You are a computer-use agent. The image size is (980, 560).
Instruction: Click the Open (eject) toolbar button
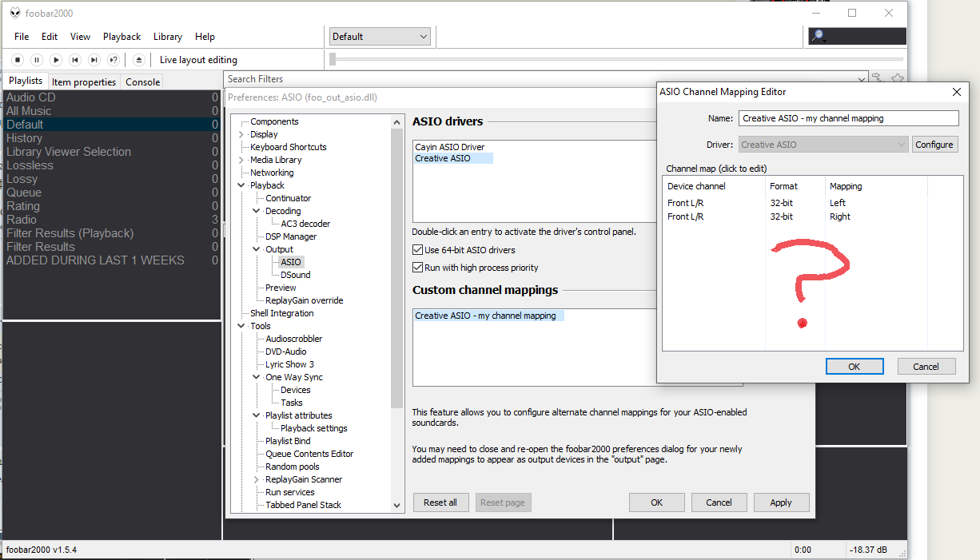(139, 60)
